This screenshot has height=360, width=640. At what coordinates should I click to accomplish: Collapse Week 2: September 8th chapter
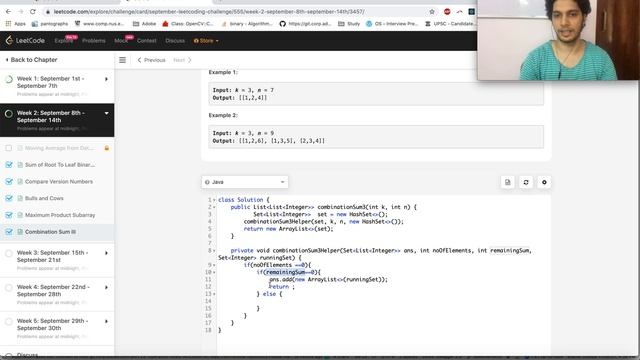click(x=107, y=113)
